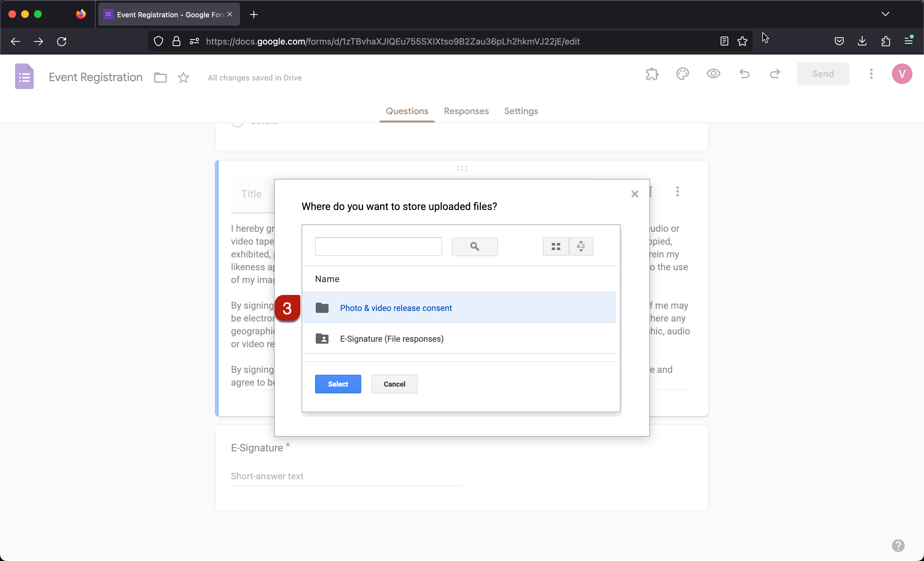Viewport: 924px width, 561px height.
Task: Click the Move to folder icon
Action: click(x=160, y=78)
